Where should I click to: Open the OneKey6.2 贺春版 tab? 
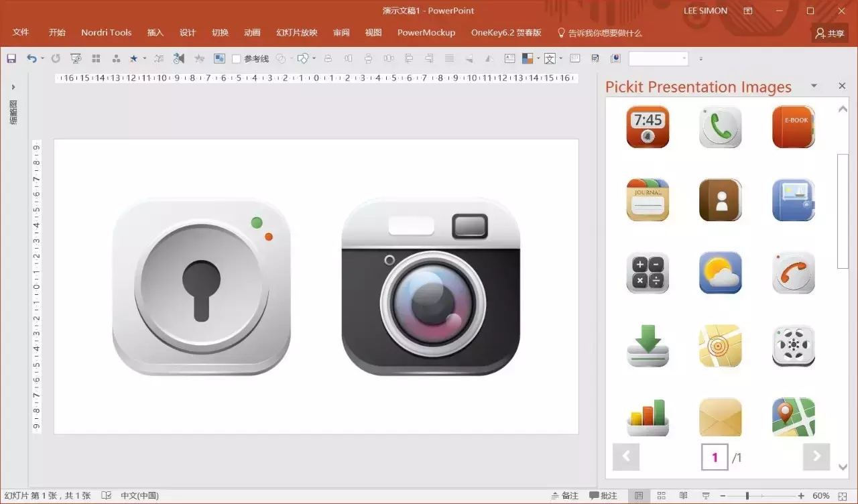pos(506,33)
